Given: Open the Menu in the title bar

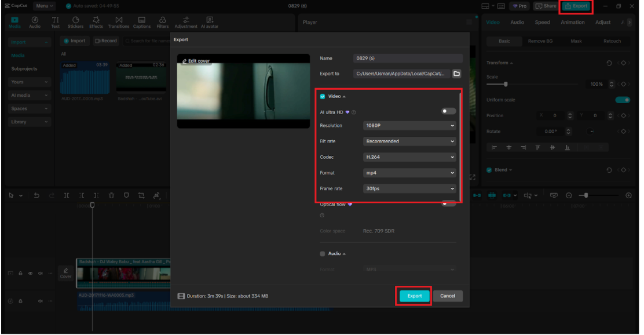Looking at the screenshot, I should click(45, 6).
